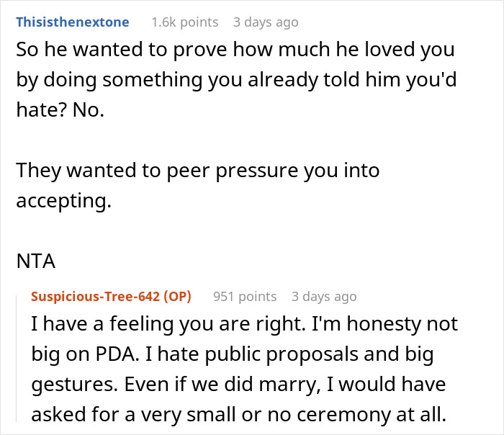Collapse the reply using its vertical thread line

point(21,360)
